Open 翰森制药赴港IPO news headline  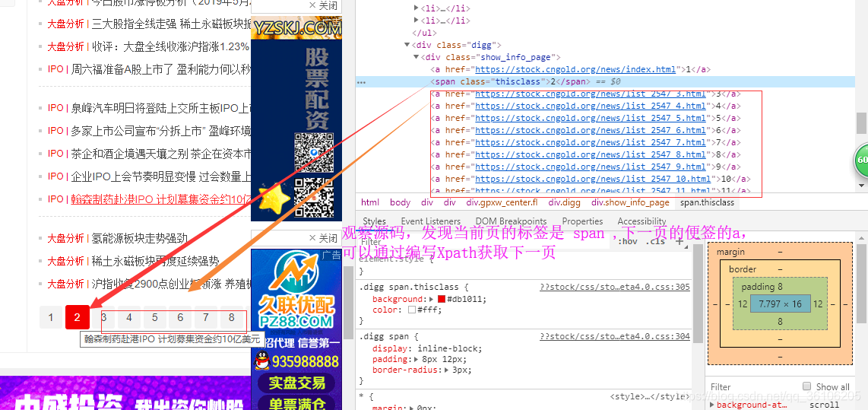point(161,199)
